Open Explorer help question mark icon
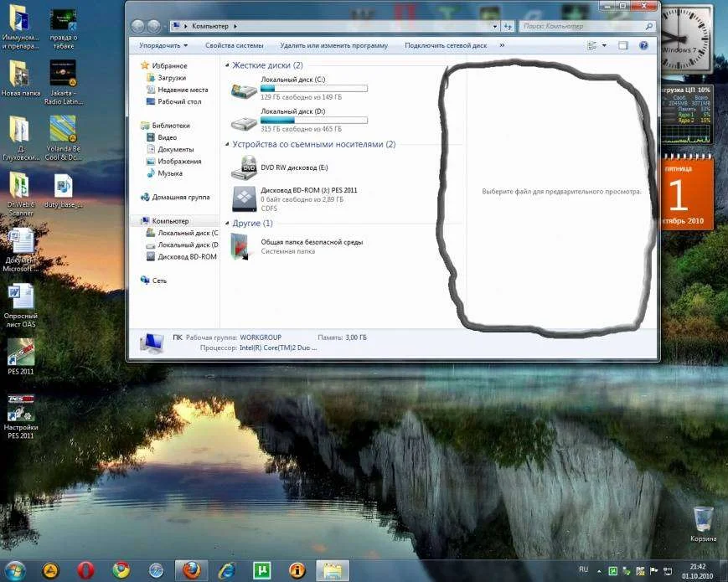728x582 pixels. pos(643,45)
